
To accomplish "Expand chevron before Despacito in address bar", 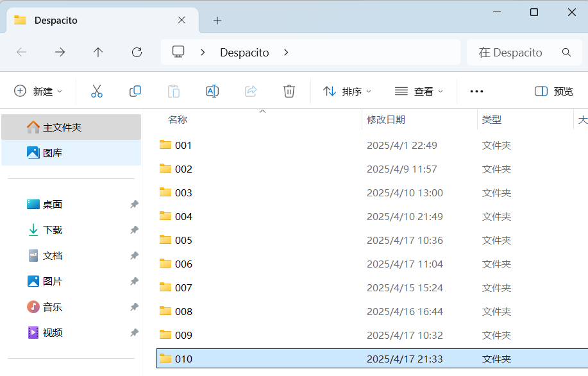I will point(203,52).
